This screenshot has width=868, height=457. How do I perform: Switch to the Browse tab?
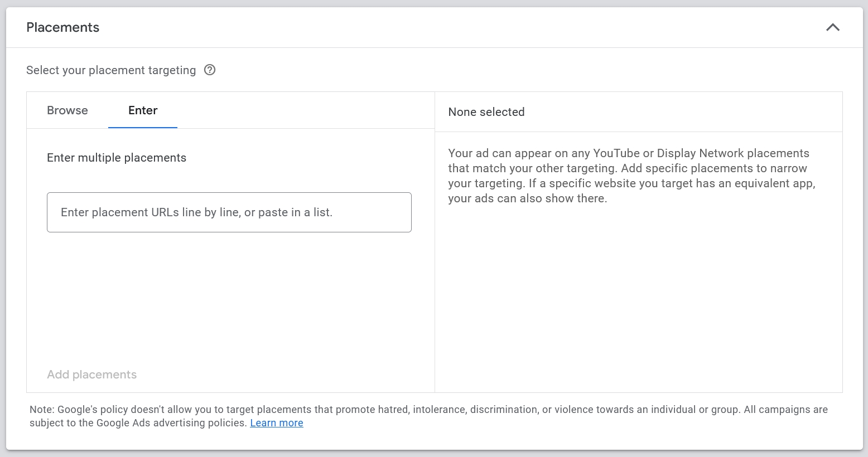(67, 110)
